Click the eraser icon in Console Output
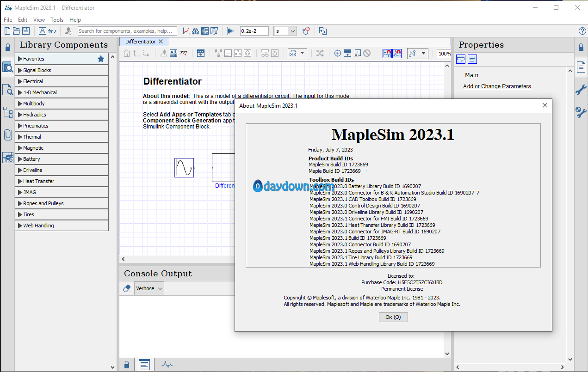Viewport: 588px width, 372px height. 127,288
